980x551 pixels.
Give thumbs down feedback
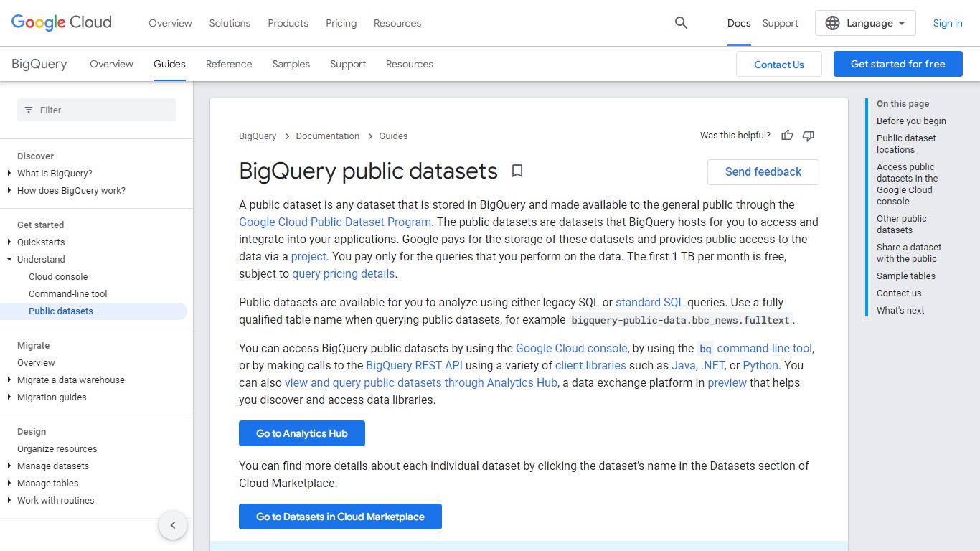pyautogui.click(x=809, y=136)
